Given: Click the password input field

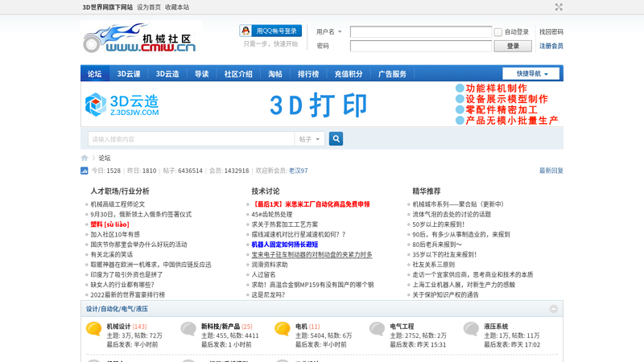Looking at the screenshot, I should [421, 46].
